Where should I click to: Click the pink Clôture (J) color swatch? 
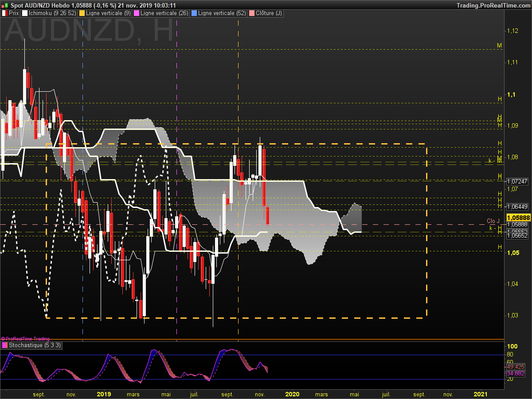point(252,13)
